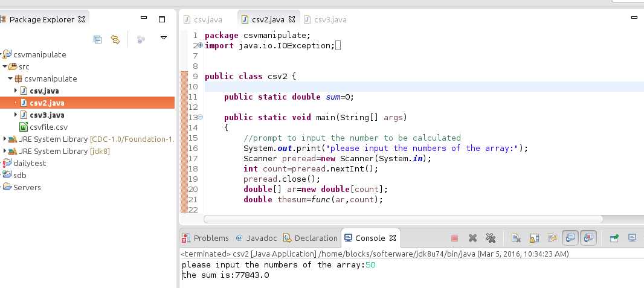Viewport: 644px width, 288px height.
Task: Click Display Selected Console icon
Action: pyautogui.click(x=632, y=238)
